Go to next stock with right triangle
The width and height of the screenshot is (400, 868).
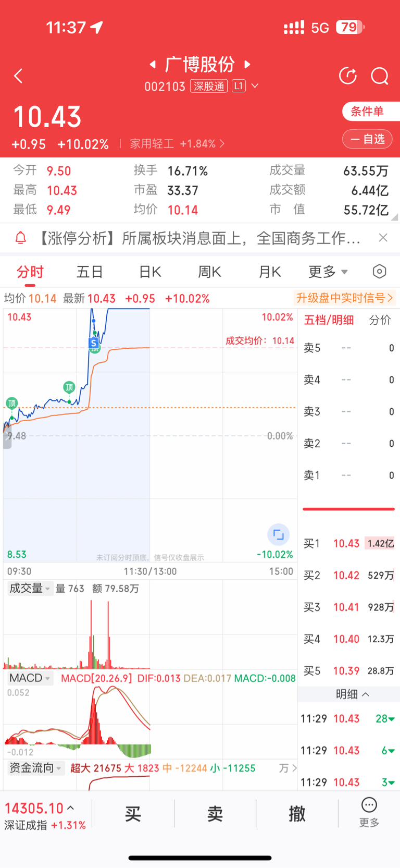click(x=247, y=65)
